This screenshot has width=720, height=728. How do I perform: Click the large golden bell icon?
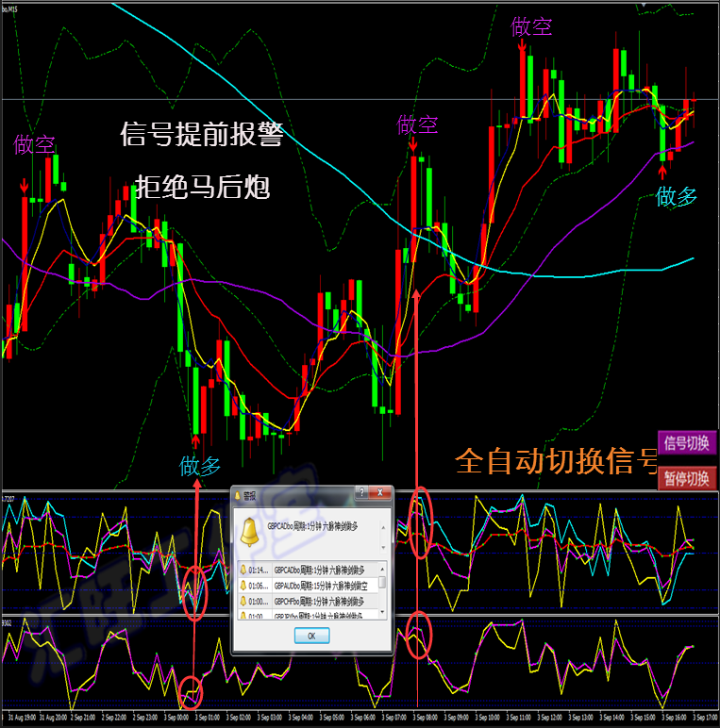(x=249, y=532)
